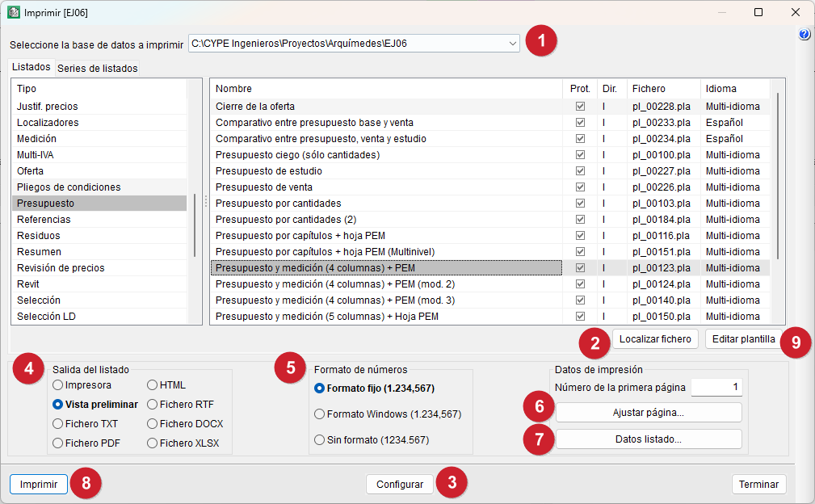Choose Fichero TXT output option
Screen dimensions: 815x504
(86, 423)
